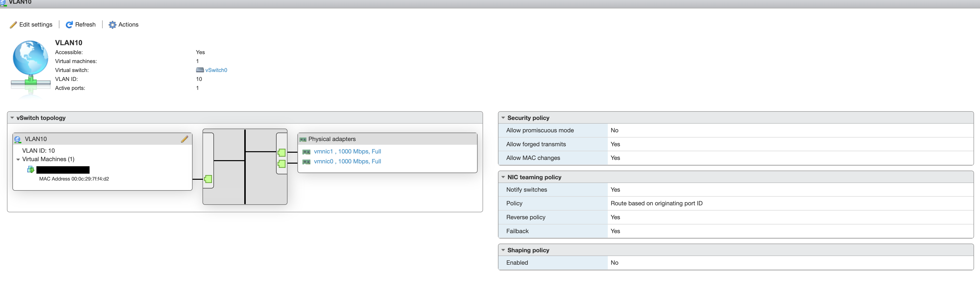This screenshot has width=980, height=290.
Task: Collapse the Virtual Machines (1) tree
Action: coord(18,160)
